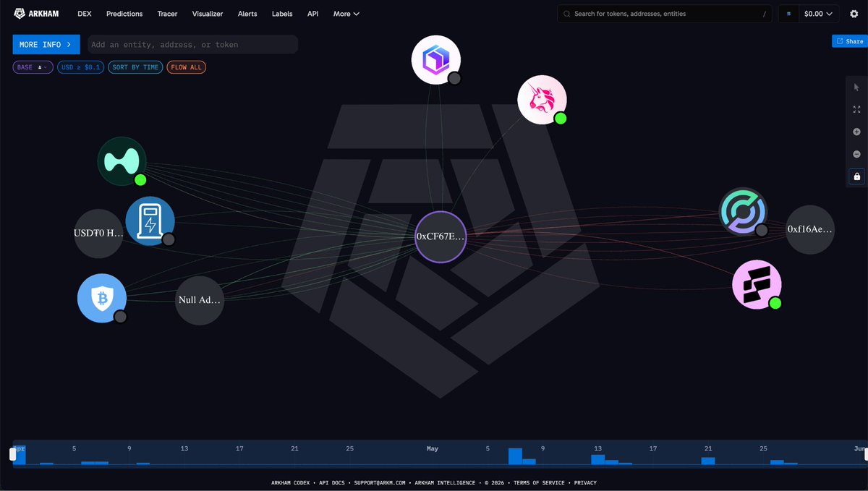This screenshot has width=868, height=491.
Task: Select the Uniswap unicorn node
Action: 542,100
